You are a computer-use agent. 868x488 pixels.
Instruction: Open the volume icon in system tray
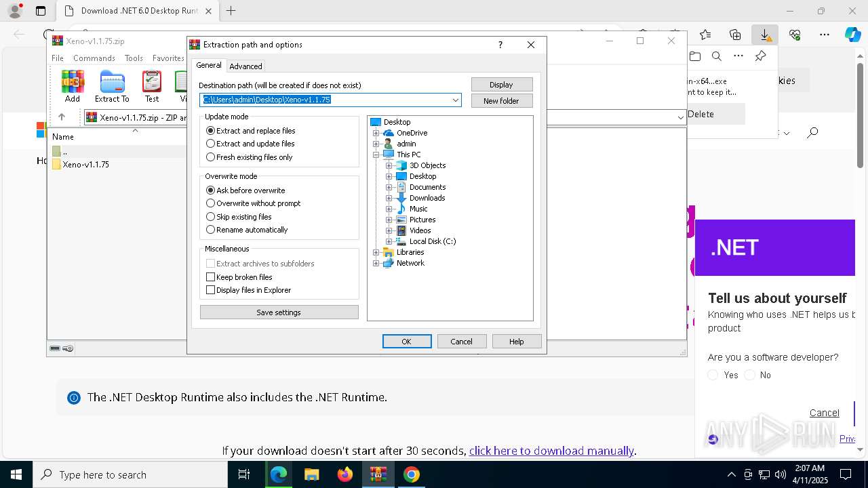[x=781, y=474]
